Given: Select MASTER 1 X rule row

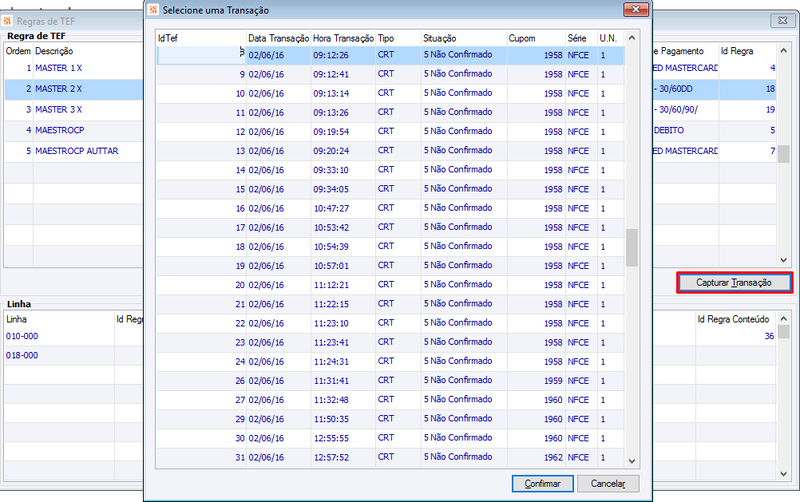Looking at the screenshot, I should coord(74,68).
